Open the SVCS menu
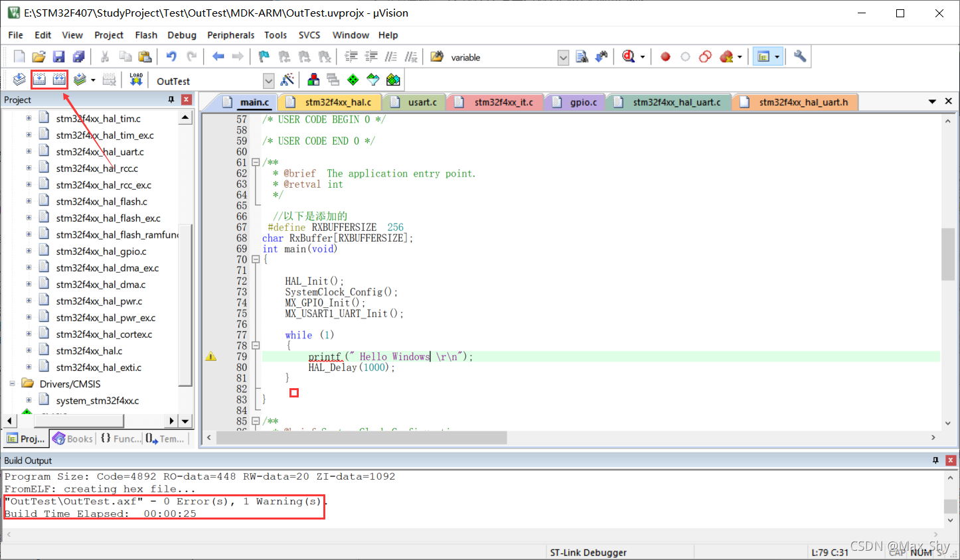Image resolution: width=960 pixels, height=560 pixels. pos(309,35)
